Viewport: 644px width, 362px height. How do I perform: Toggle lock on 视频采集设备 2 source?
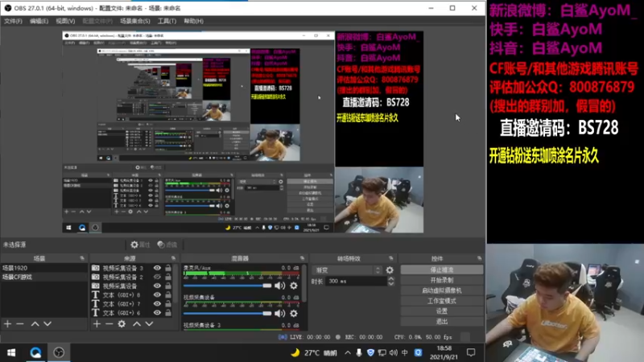pos(168,277)
